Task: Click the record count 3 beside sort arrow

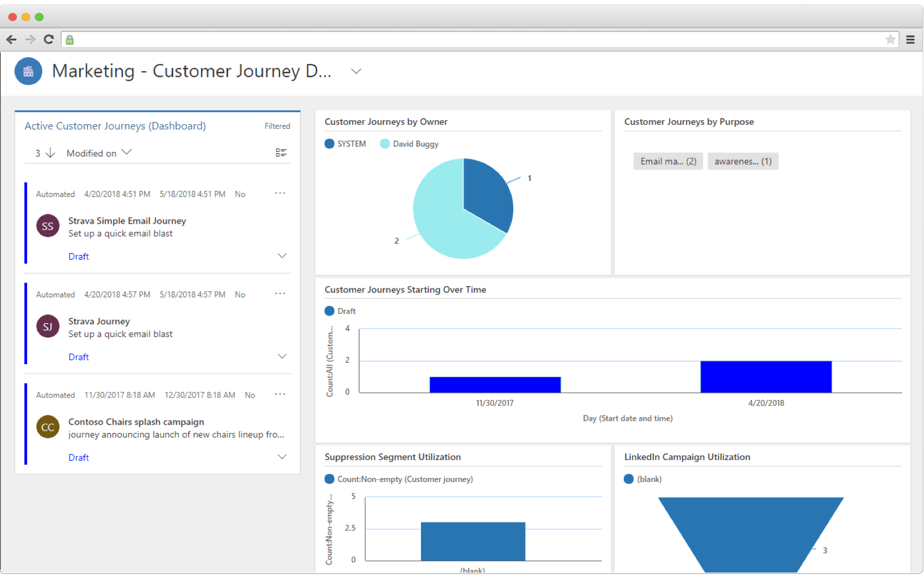Action: (x=38, y=153)
